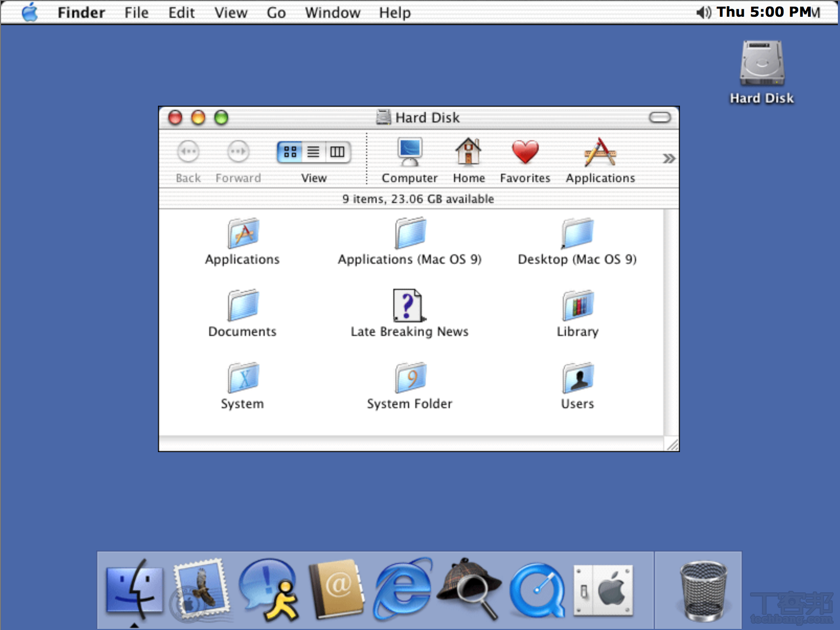Click the Back navigation button
The width and height of the screenshot is (840, 630).
click(188, 151)
